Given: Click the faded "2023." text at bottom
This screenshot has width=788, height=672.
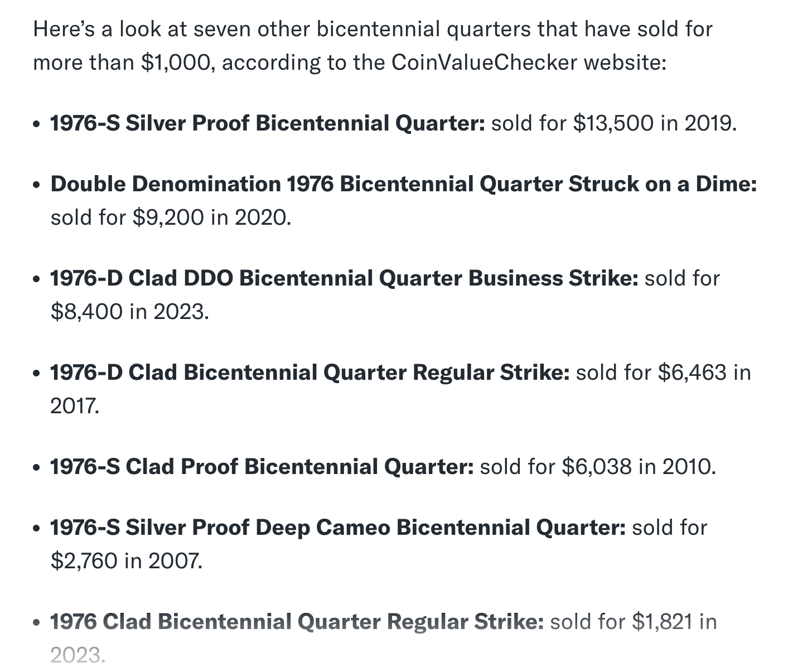Looking at the screenshot, I should pyautogui.click(x=78, y=655).
